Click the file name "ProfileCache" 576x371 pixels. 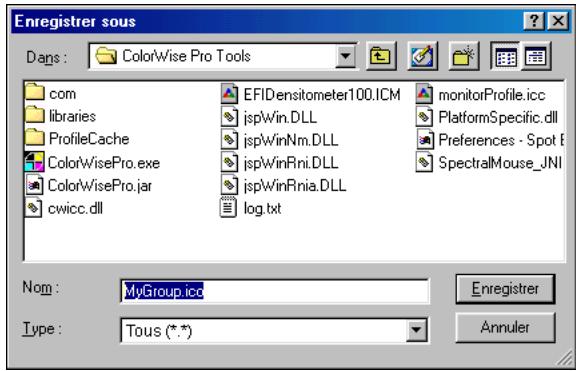89,139
